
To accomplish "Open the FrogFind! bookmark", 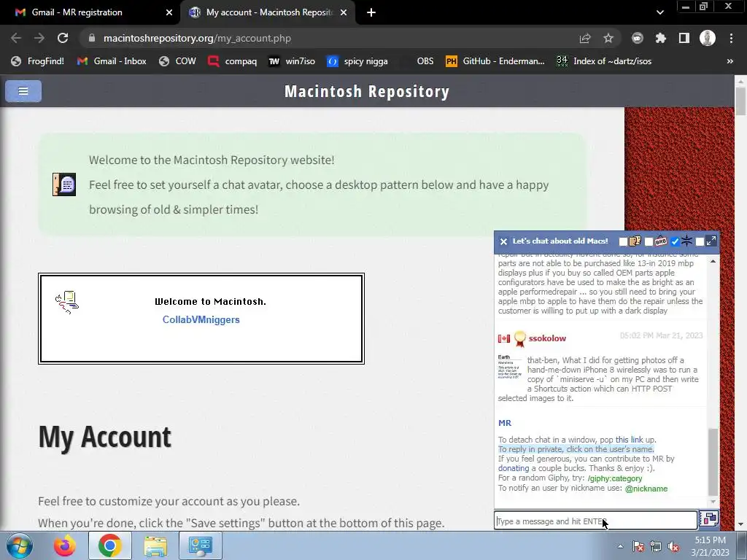I will coord(38,61).
